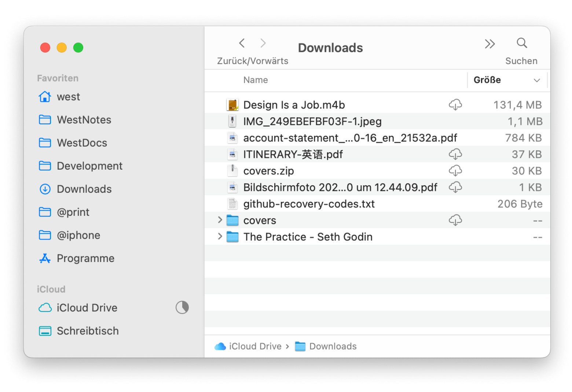
Task: Open WestNotes in the sidebar
Action: tap(84, 120)
